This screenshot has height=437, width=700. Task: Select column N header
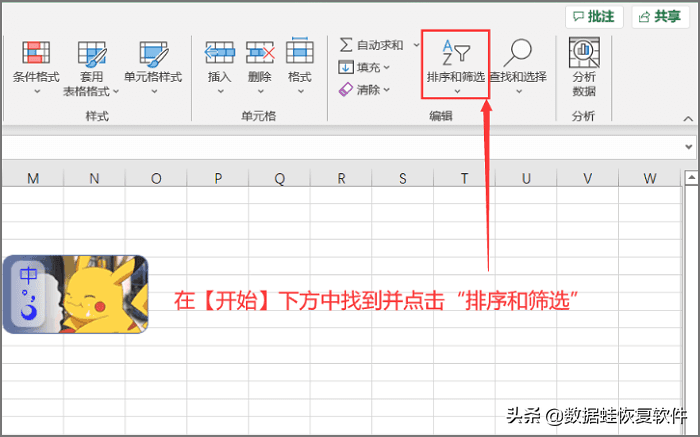(94, 179)
